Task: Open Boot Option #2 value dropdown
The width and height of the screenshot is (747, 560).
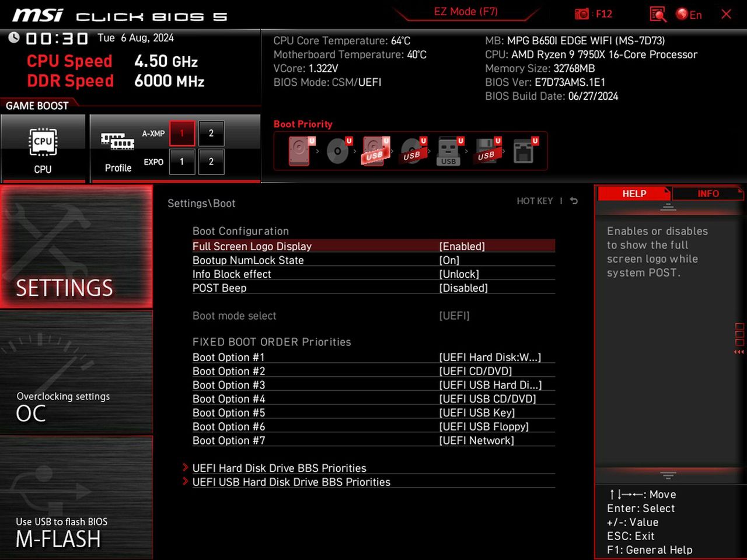Action: click(476, 372)
